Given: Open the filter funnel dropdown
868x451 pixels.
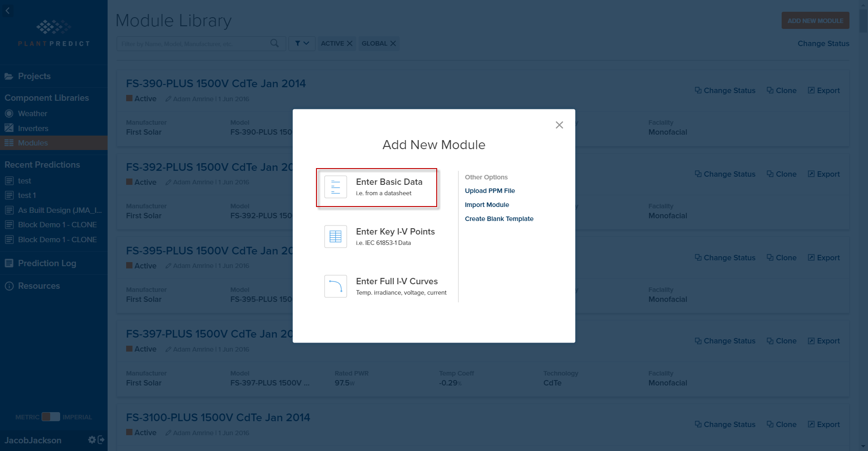Looking at the screenshot, I should (x=302, y=43).
